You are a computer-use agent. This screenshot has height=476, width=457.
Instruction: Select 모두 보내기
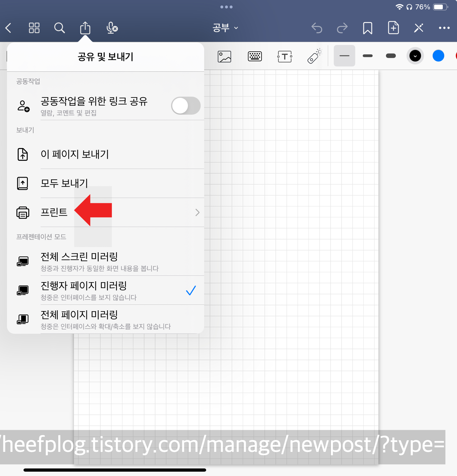pyautogui.click(x=106, y=183)
